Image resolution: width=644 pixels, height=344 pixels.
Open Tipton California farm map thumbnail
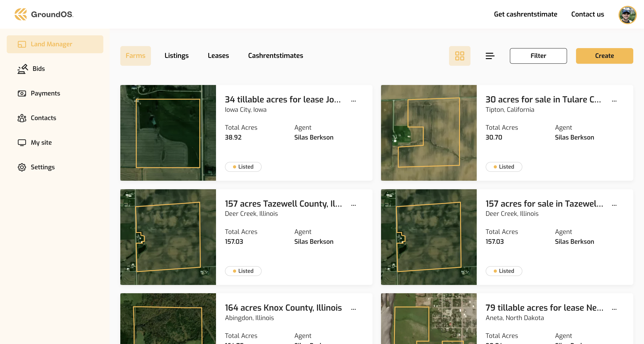[428, 133]
